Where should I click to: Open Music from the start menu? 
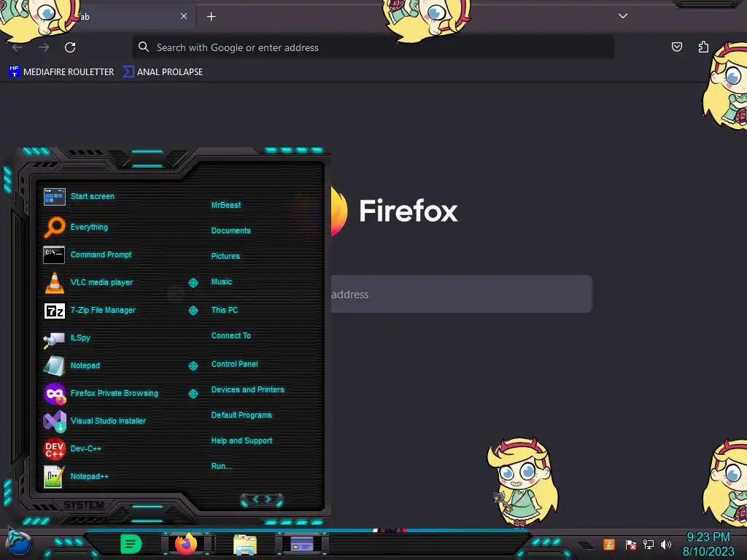pyautogui.click(x=222, y=282)
